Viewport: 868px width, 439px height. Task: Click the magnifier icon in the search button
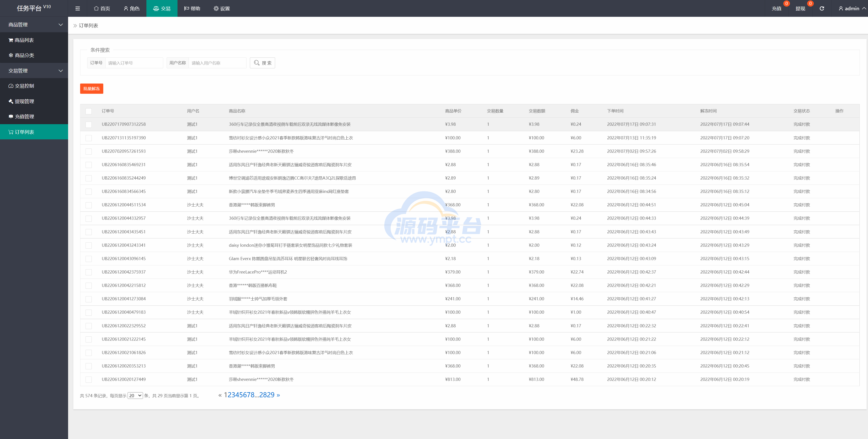click(257, 63)
